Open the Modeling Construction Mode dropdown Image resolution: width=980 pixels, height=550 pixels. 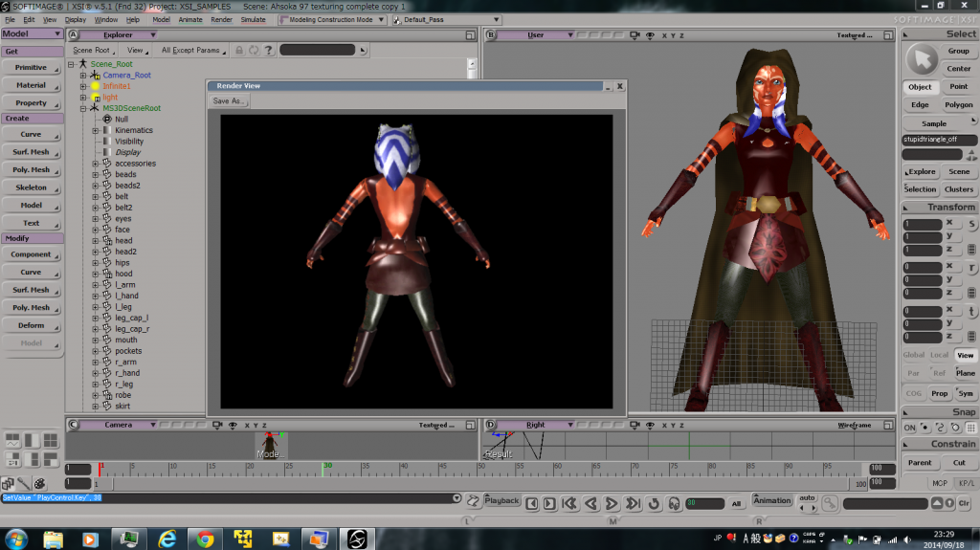pos(332,20)
